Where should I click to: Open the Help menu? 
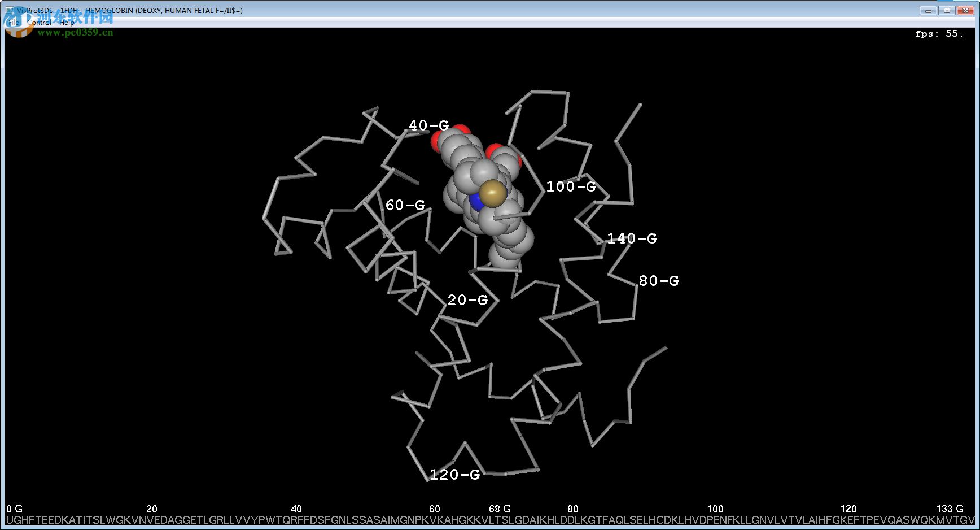pyautogui.click(x=67, y=23)
